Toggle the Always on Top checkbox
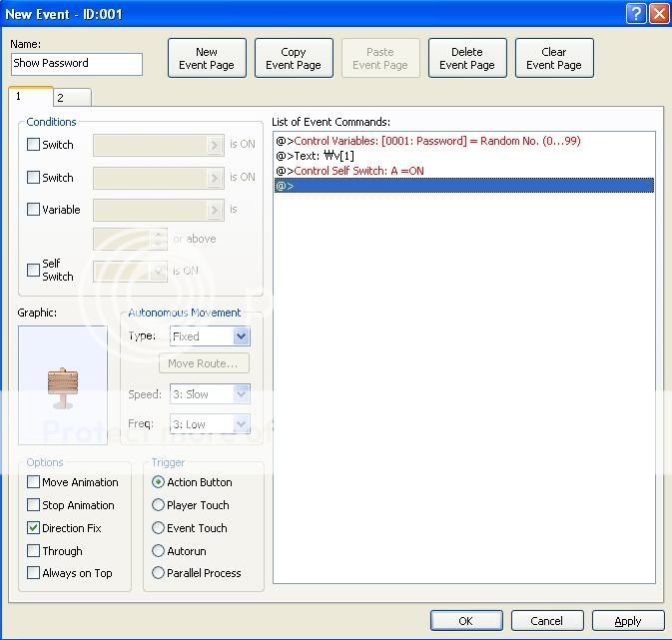Viewport: 672px width, 640px height. (34, 573)
